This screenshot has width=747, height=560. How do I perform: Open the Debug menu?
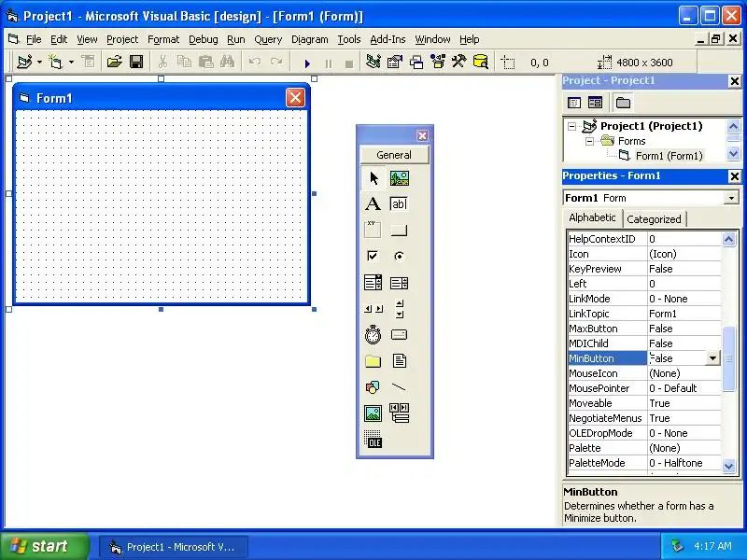click(203, 39)
